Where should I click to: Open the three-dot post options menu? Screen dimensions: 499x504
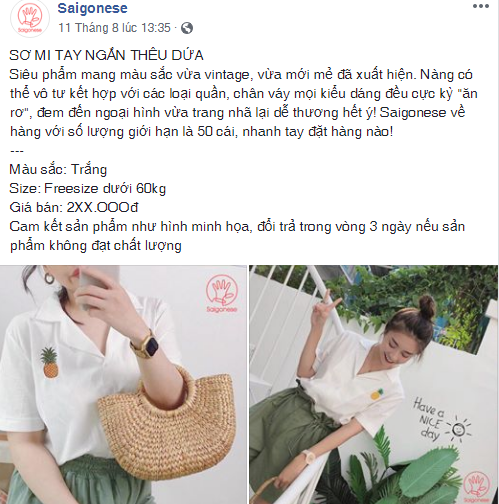click(481, 7)
